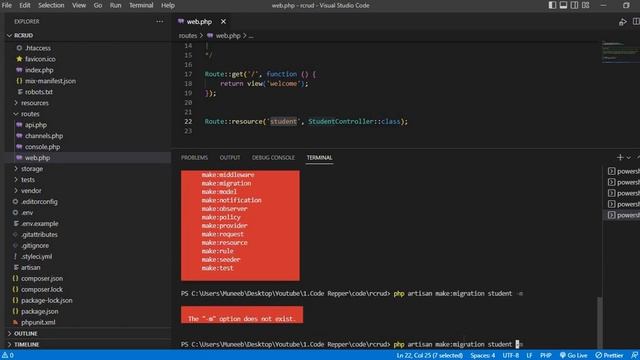Open the artisan file

31,268
